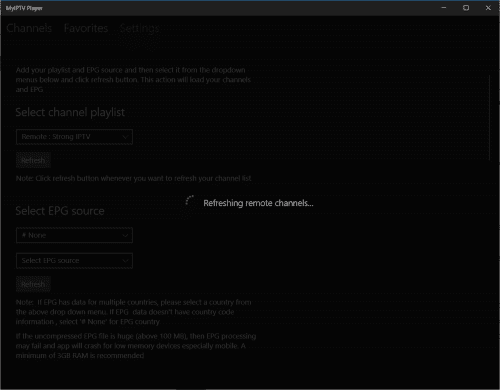Open the Favorites tab

(x=86, y=28)
